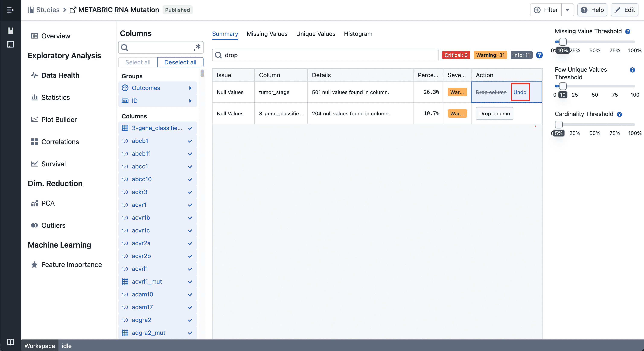Click Deselect all columns

[180, 62]
